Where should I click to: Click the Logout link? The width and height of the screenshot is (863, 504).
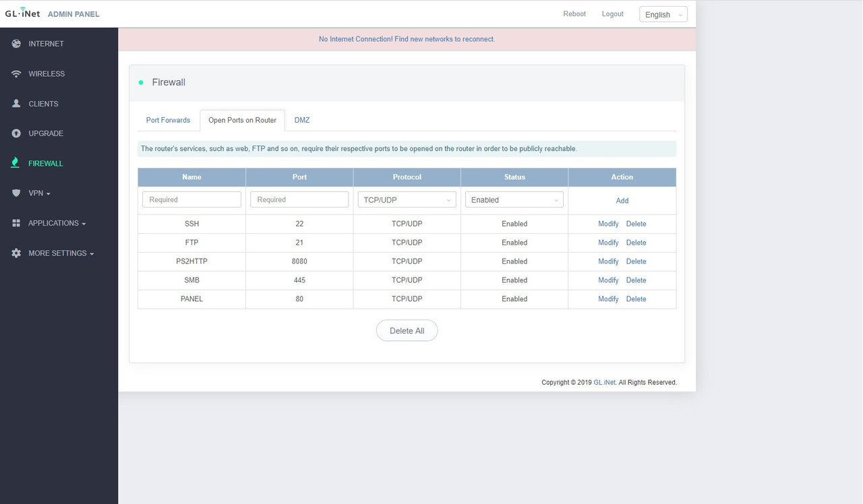coord(613,13)
